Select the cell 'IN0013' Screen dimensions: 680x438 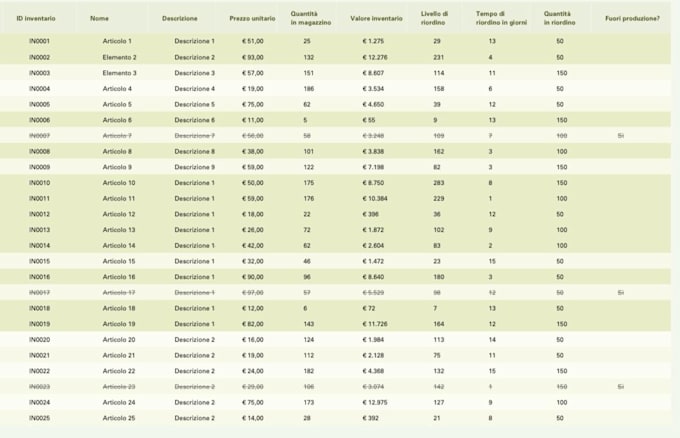39,230
